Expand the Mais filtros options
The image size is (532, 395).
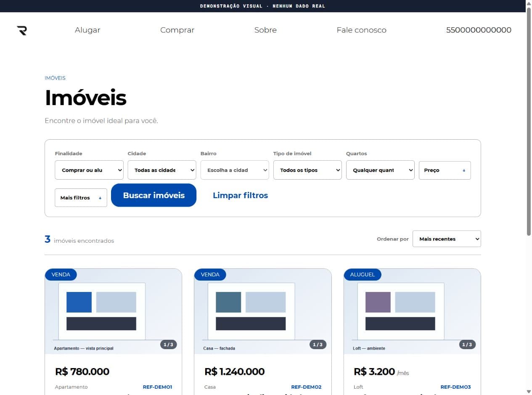(x=81, y=198)
